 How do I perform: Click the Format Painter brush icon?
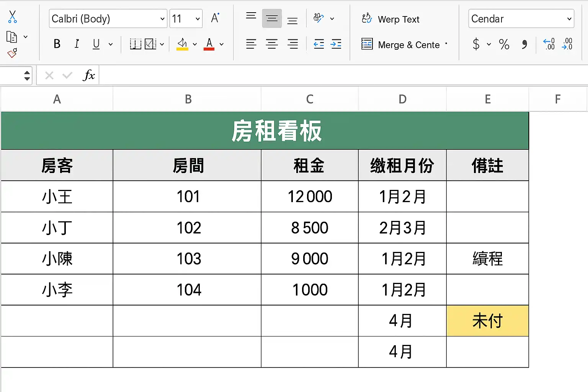[x=12, y=53]
